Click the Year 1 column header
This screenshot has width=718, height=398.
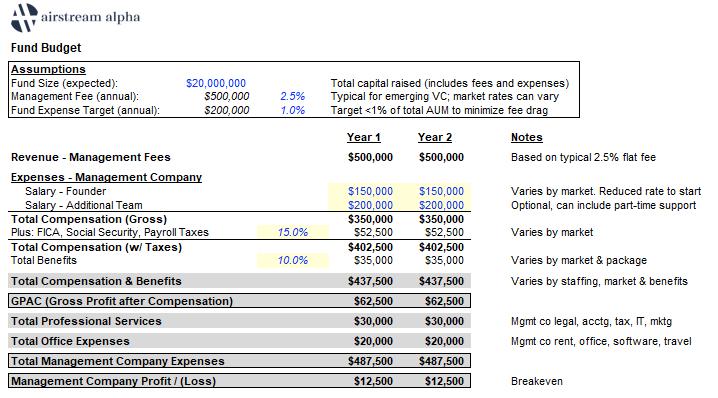(364, 137)
